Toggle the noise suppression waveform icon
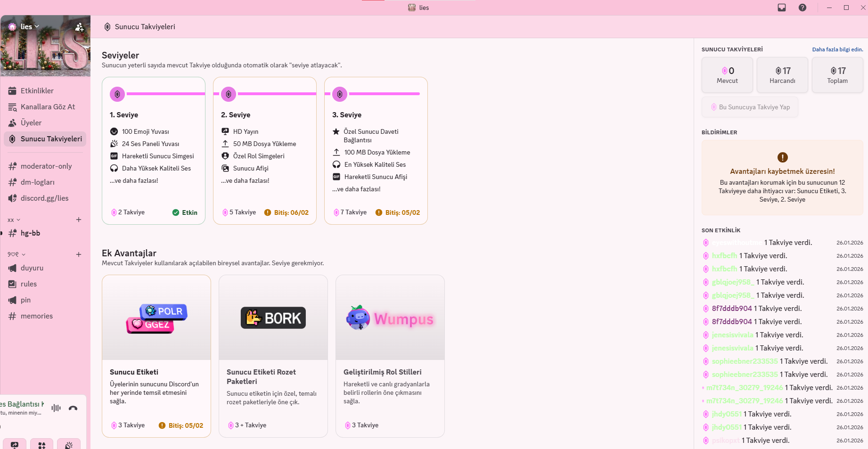 [x=56, y=408]
